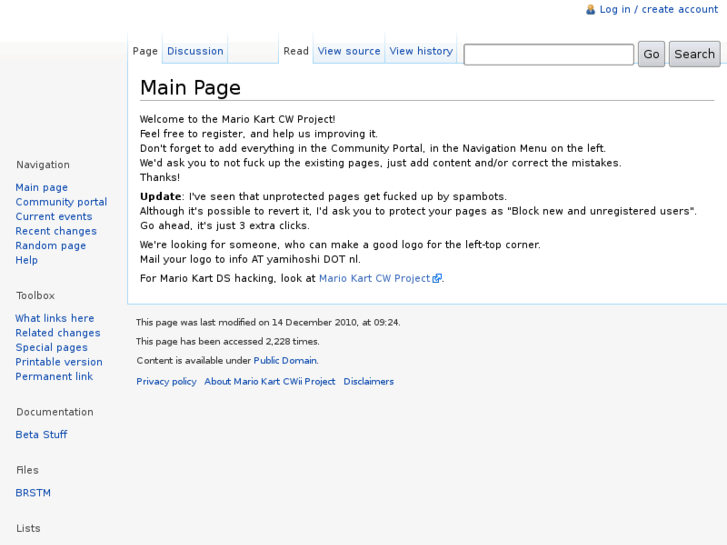Screen dimensions: 727x545
Task: Click the Toolbox sidebar heading
Action: [x=35, y=295]
